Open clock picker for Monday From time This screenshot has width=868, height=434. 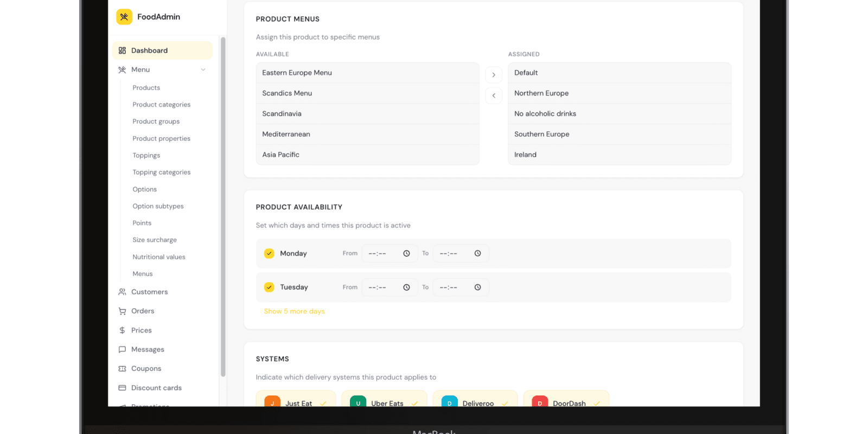(406, 253)
